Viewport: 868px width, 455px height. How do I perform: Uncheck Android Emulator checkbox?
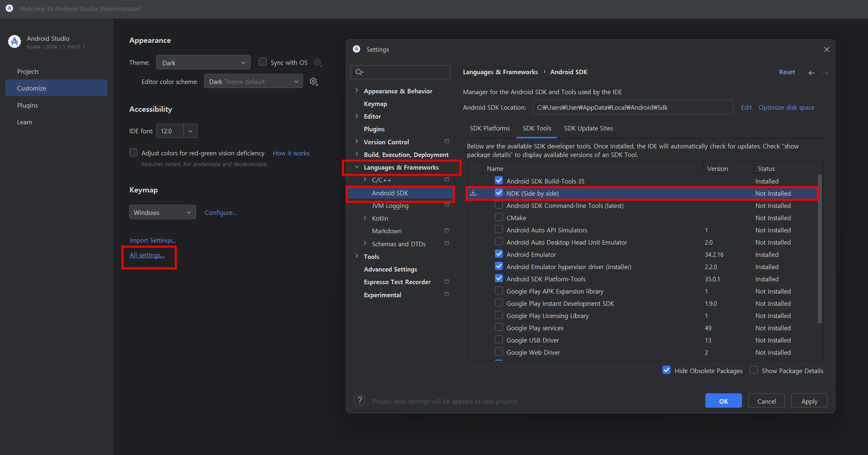pyautogui.click(x=499, y=254)
